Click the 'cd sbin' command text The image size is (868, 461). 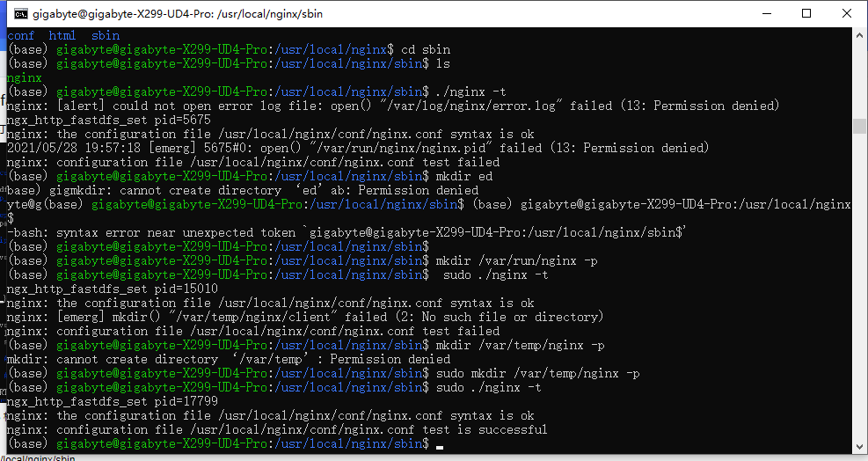pyautogui.click(x=426, y=49)
